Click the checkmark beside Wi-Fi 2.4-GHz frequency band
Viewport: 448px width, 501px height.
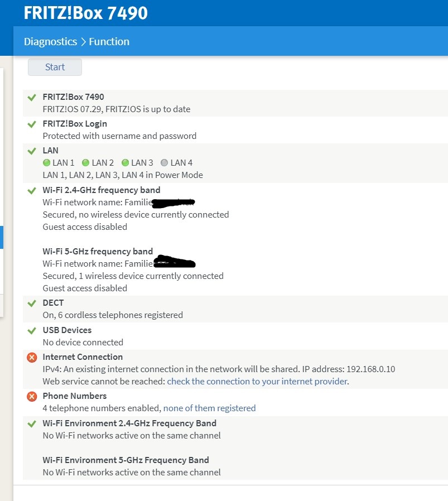tap(32, 191)
